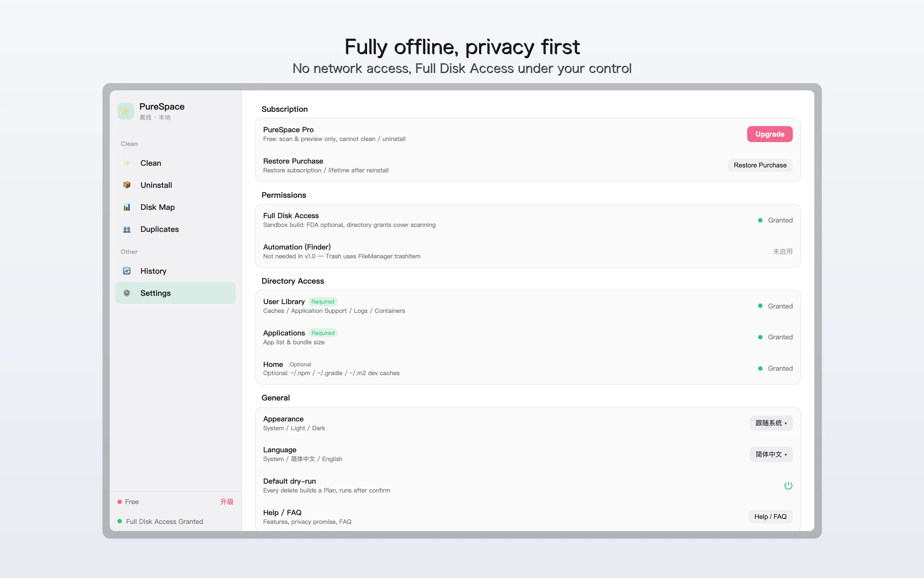This screenshot has height=578, width=924.
Task: Click the History clock icon
Action: point(127,271)
